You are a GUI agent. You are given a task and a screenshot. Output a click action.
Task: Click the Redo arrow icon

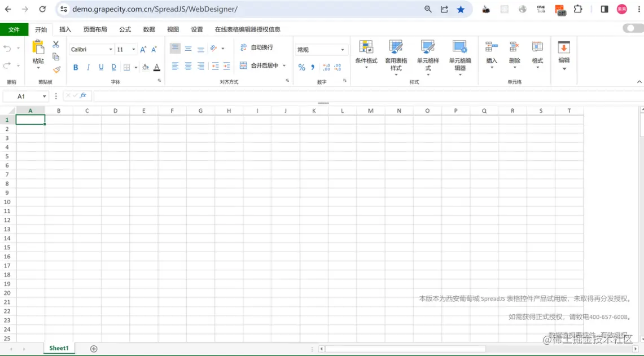(x=7, y=65)
